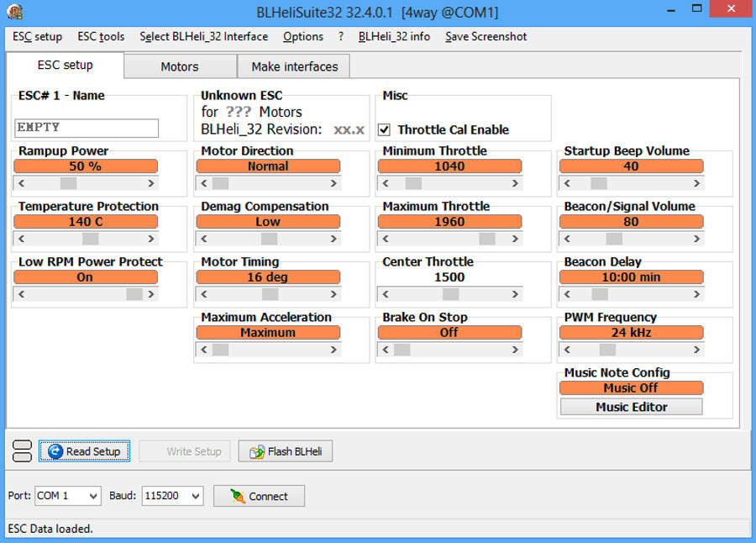The image size is (756, 543).
Task: Click the Connect plug icon
Action: 237,496
